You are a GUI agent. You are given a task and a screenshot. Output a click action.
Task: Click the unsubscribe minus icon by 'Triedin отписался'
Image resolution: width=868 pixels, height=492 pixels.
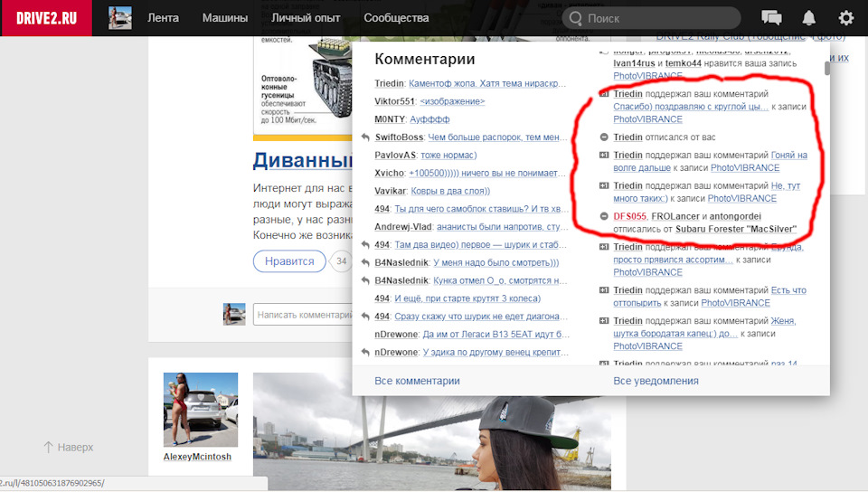click(604, 137)
